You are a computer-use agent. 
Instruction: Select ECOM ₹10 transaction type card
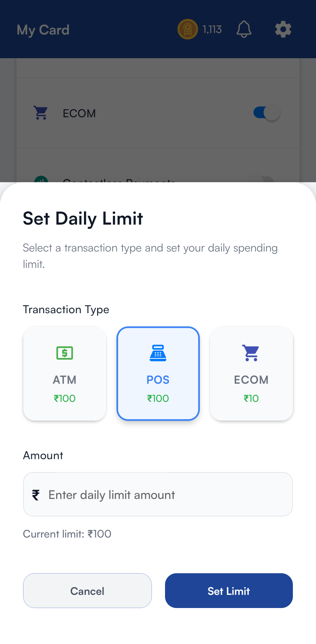(251, 373)
